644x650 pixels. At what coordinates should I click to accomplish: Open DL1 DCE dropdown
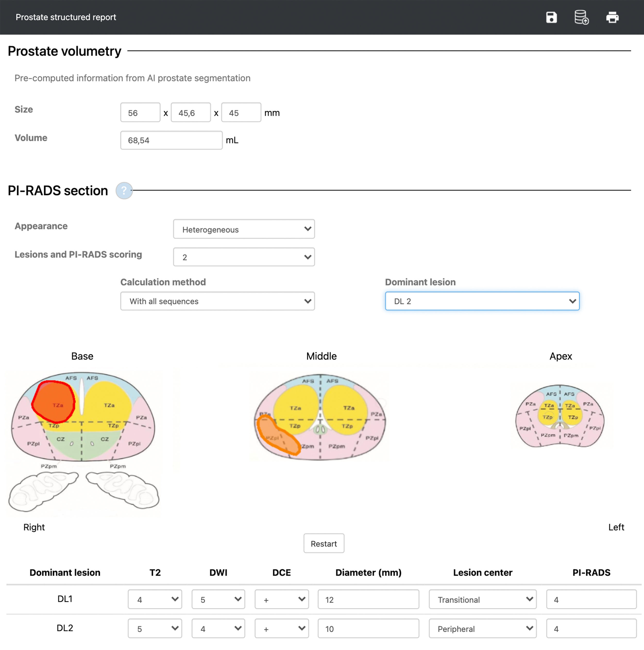(282, 599)
